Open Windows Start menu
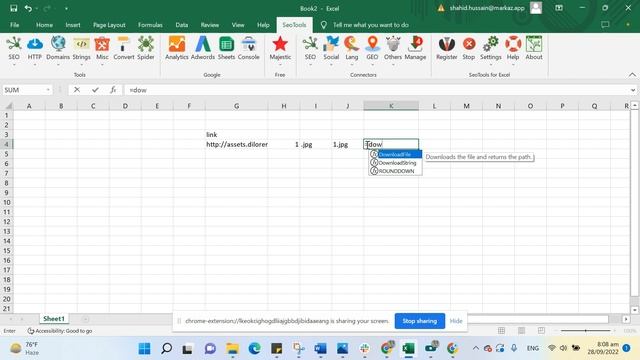The width and height of the screenshot is (640, 360). pyautogui.click(x=144, y=348)
